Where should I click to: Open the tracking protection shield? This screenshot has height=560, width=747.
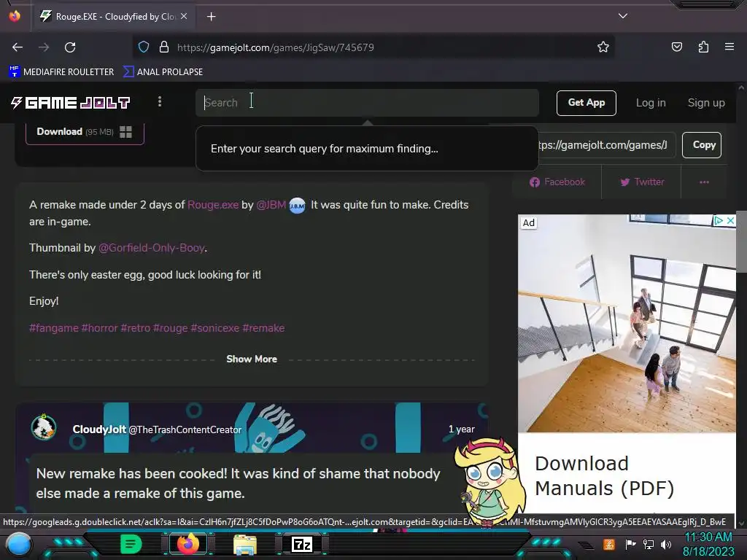click(144, 47)
